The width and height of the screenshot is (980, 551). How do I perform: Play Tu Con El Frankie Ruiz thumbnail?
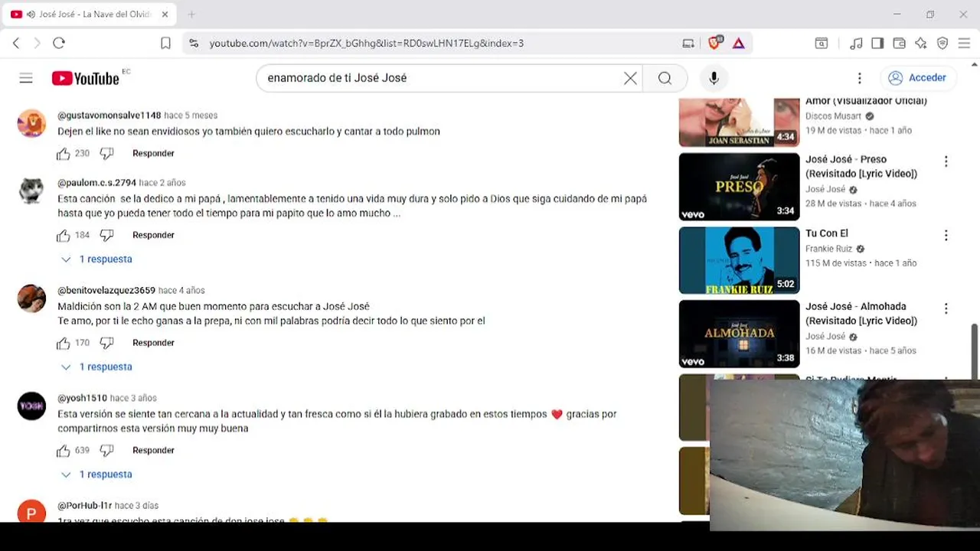click(x=739, y=260)
